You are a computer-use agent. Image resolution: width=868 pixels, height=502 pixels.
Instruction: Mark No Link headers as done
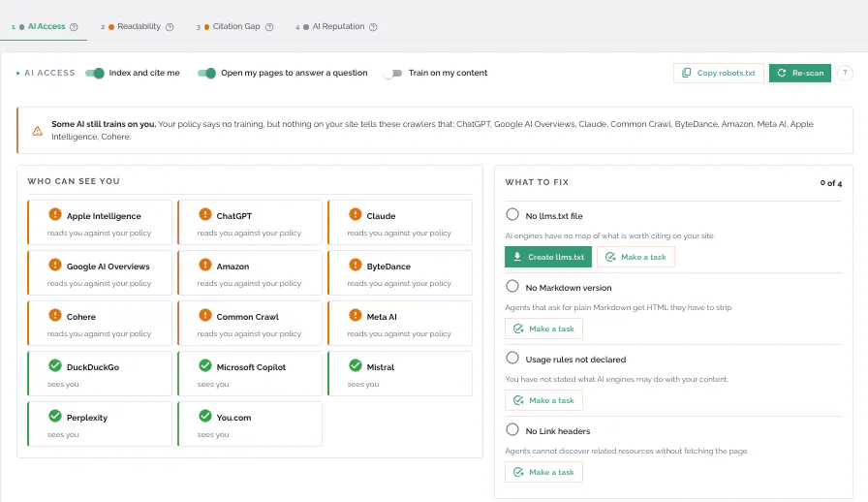coord(512,429)
